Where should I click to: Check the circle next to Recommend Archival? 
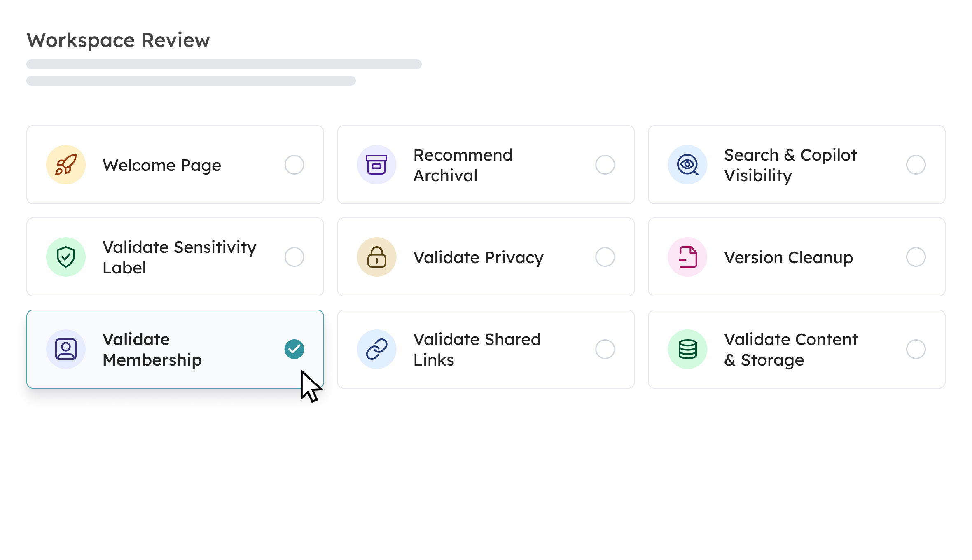click(605, 164)
